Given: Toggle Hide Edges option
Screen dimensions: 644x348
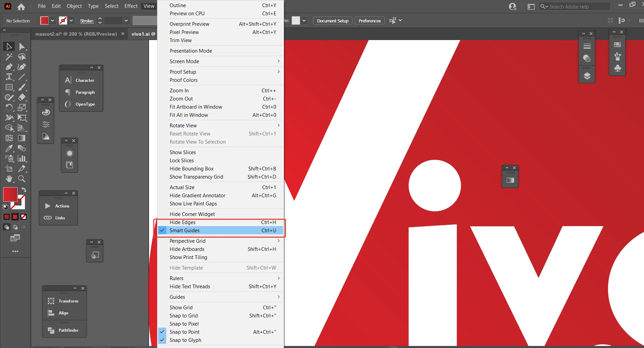Looking at the screenshot, I should click(221, 222).
